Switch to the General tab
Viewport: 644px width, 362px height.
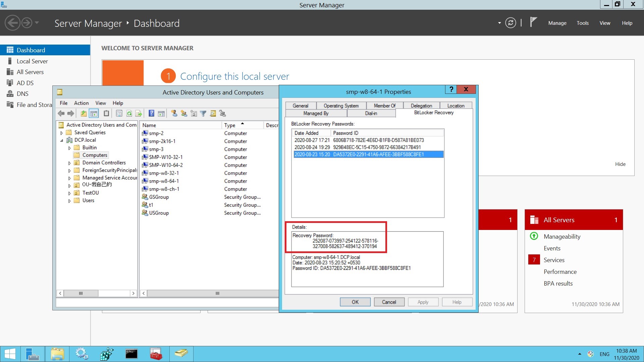pos(301,106)
